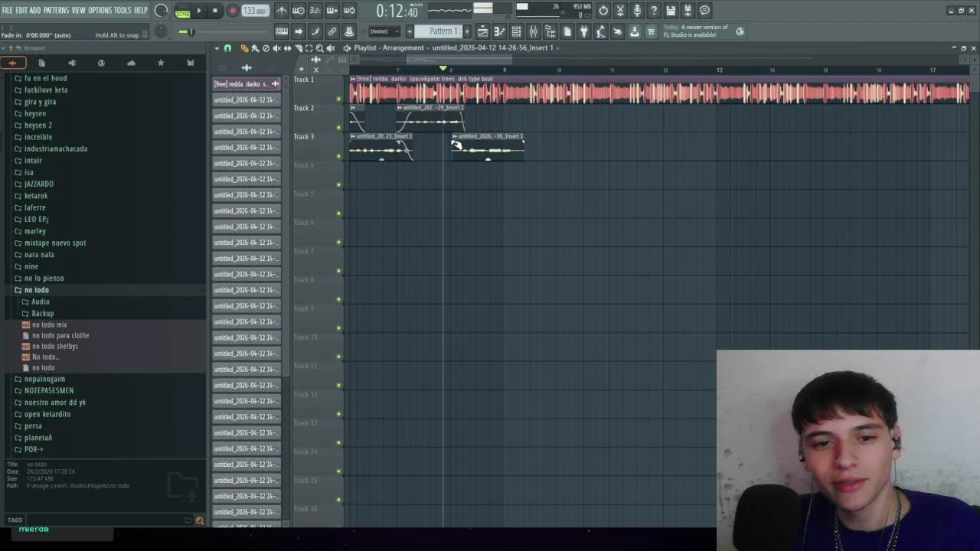Select the Slice tool in playlist
This screenshot has height=551, width=980.
(x=298, y=48)
